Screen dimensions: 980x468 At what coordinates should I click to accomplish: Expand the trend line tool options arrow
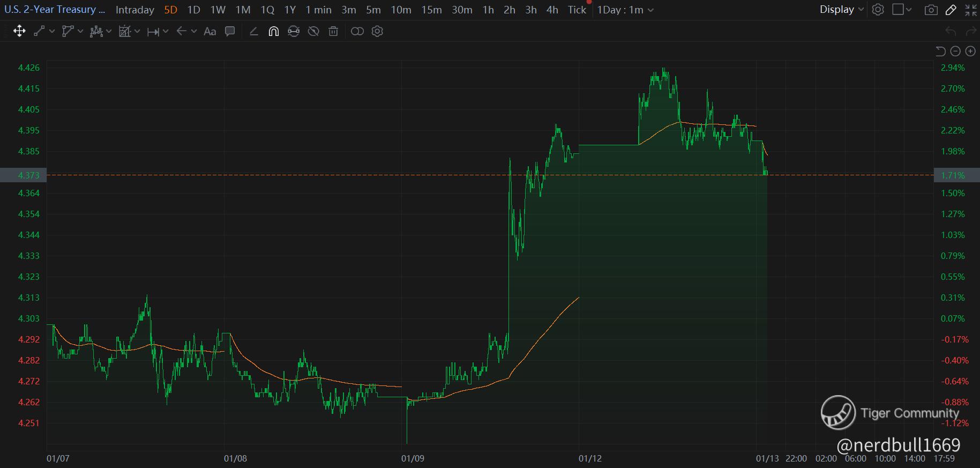52,32
